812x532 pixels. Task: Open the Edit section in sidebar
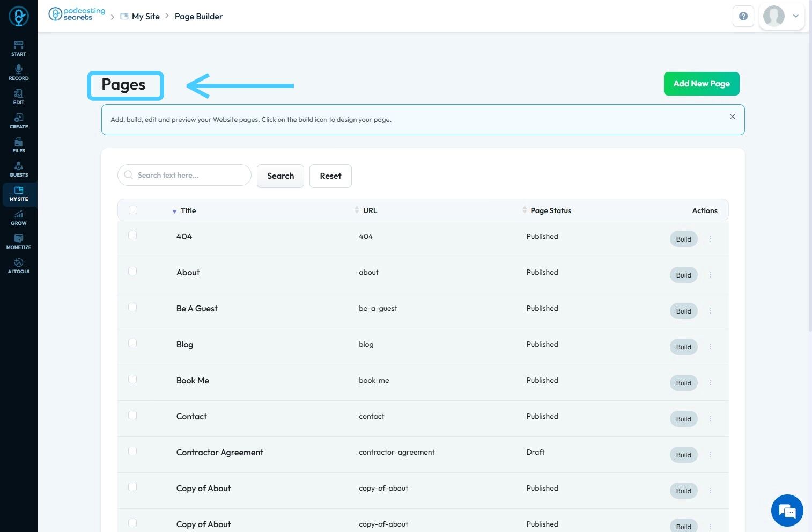pos(19,97)
